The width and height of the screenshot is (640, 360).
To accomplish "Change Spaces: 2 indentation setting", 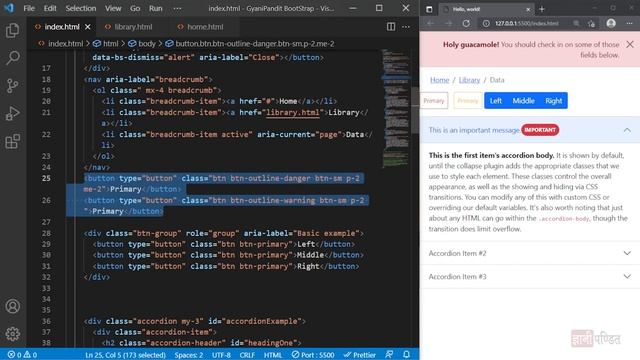I will [x=189, y=355].
